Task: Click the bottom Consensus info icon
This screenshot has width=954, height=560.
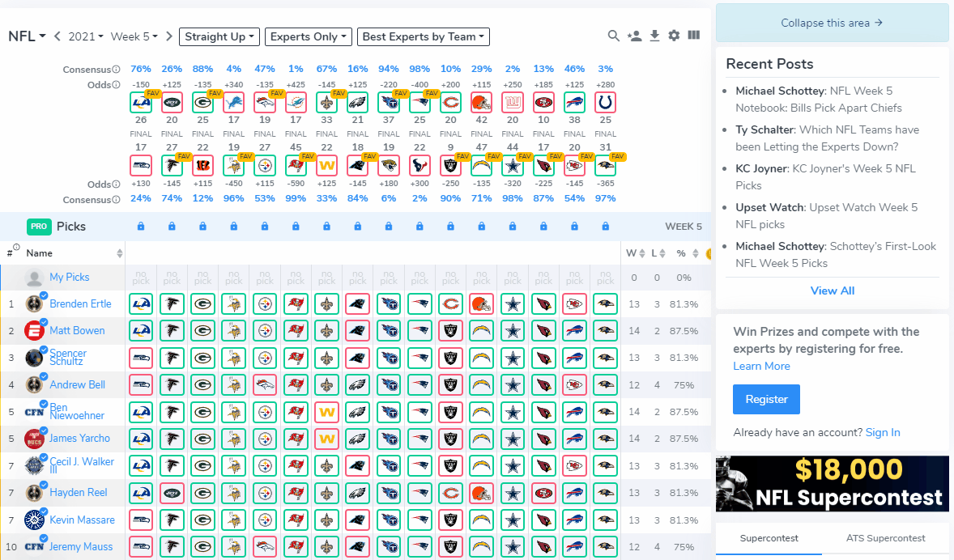Action: 116,199
